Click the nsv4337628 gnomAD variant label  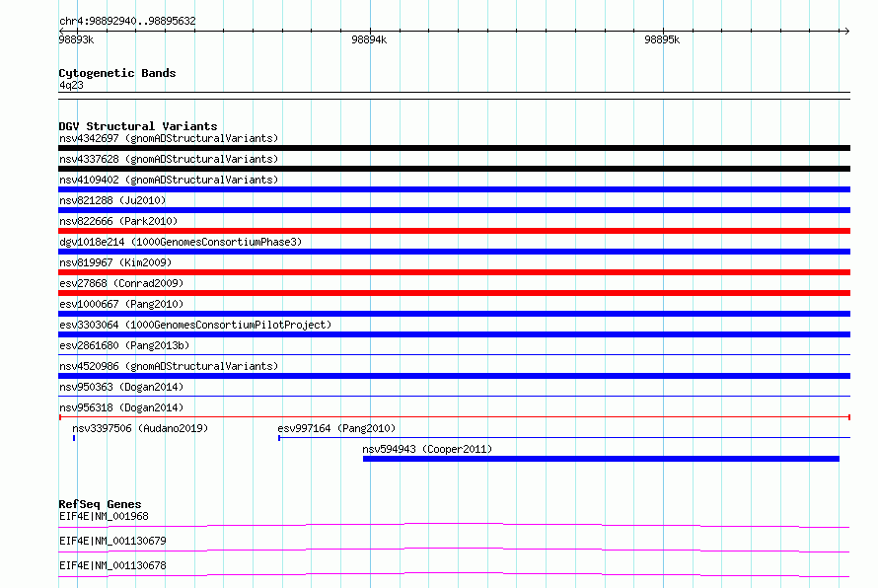click(169, 159)
